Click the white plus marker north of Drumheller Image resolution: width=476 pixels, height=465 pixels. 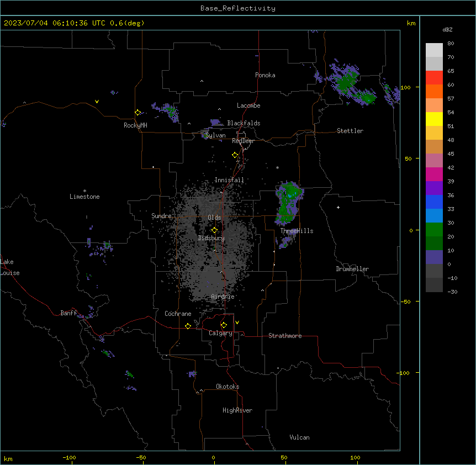(338, 207)
